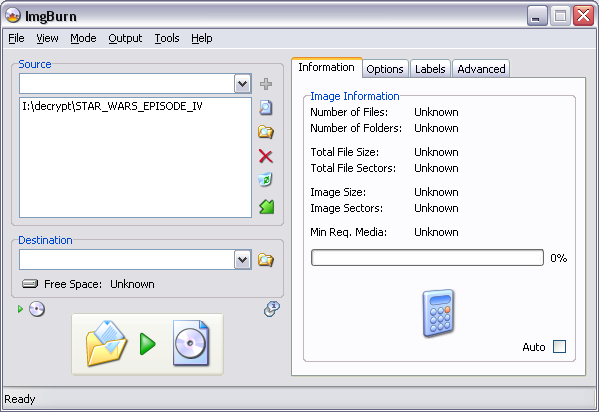
Task: Click the green arrow icon below the recycle bin
Action: click(266, 206)
